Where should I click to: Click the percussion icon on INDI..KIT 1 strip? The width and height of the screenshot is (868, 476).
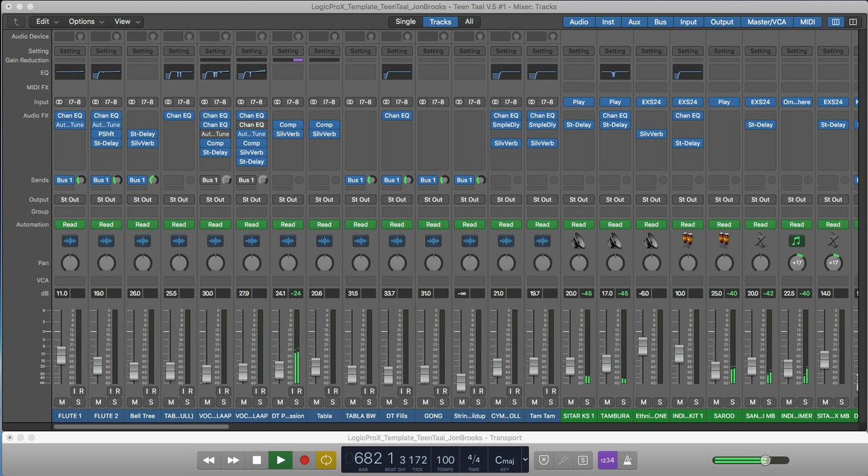click(x=688, y=241)
